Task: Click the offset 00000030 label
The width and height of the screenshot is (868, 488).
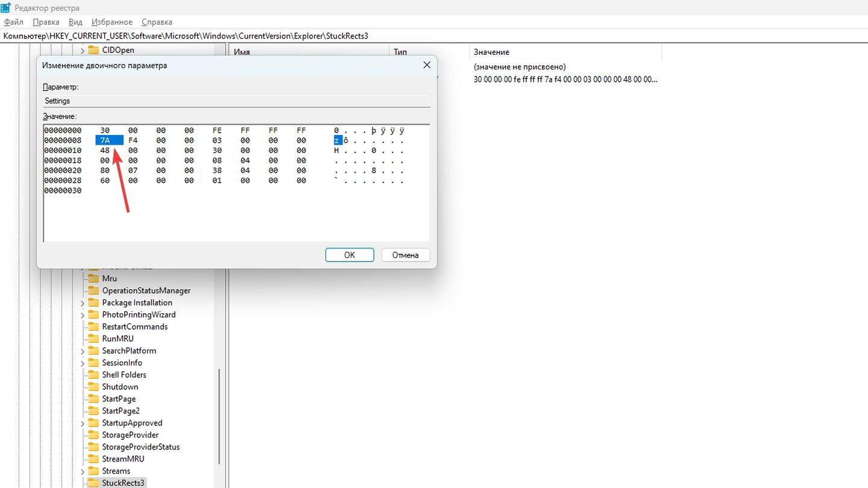Action: pos(63,191)
